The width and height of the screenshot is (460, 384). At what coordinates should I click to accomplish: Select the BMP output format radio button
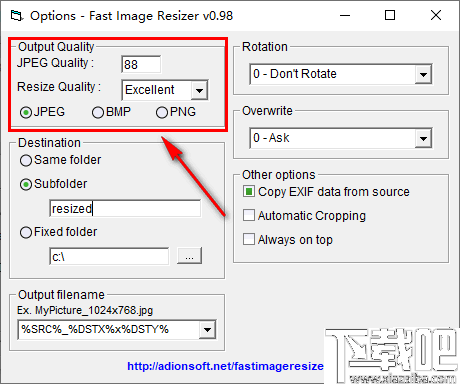98,113
